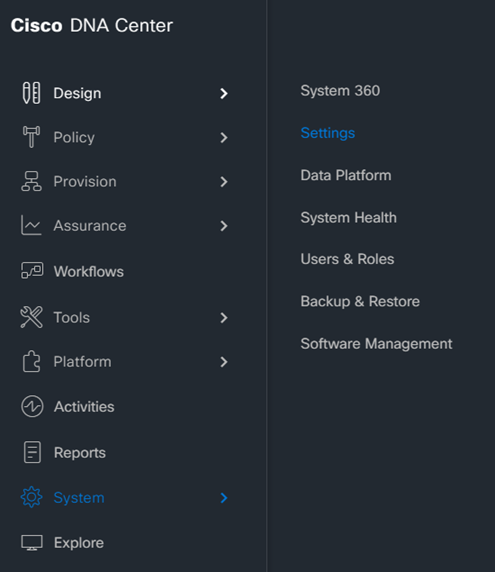Expand the Design submenu chevron
Screen dimensions: 495x572
[x=224, y=93]
